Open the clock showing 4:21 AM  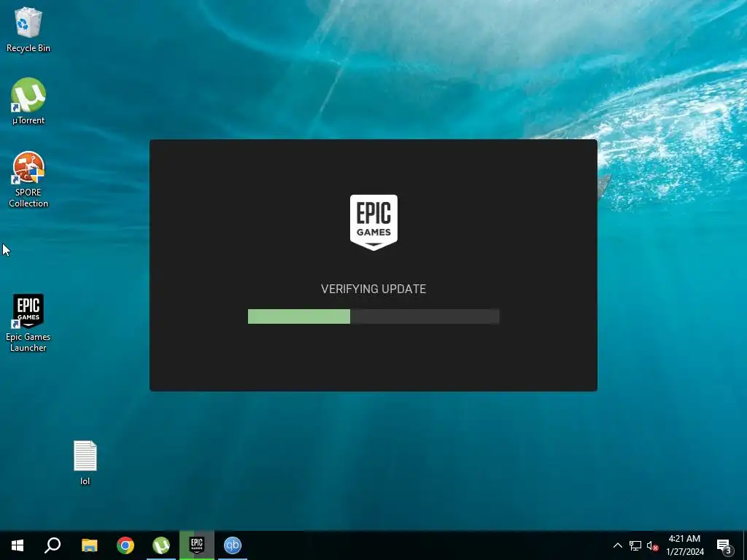(x=684, y=545)
